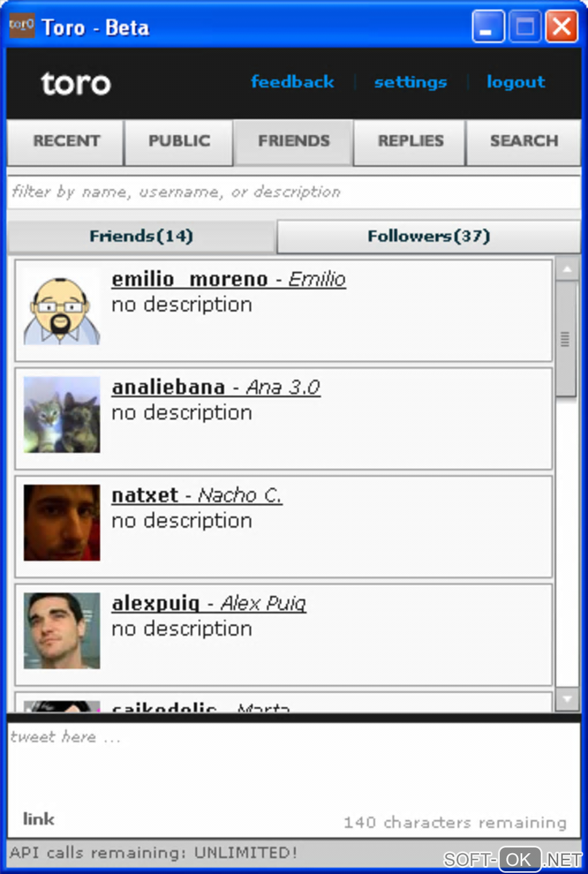Open the REPLIES tab
Screen dimensions: 588x874
[x=410, y=142]
